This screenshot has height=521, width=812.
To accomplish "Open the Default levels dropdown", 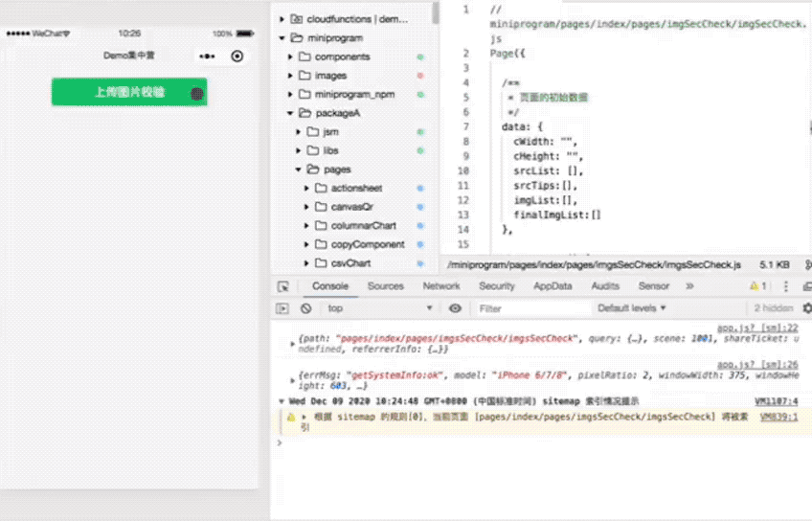I will tap(631, 308).
